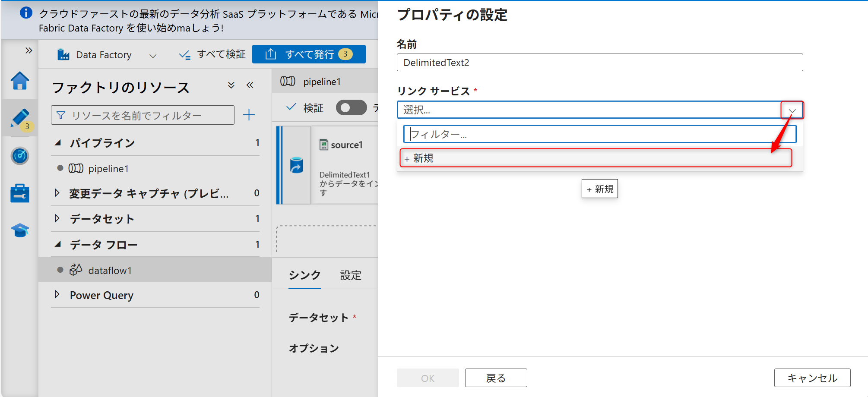Select the source1 CSV dataset node
This screenshot has width=868, height=397.
click(341, 145)
